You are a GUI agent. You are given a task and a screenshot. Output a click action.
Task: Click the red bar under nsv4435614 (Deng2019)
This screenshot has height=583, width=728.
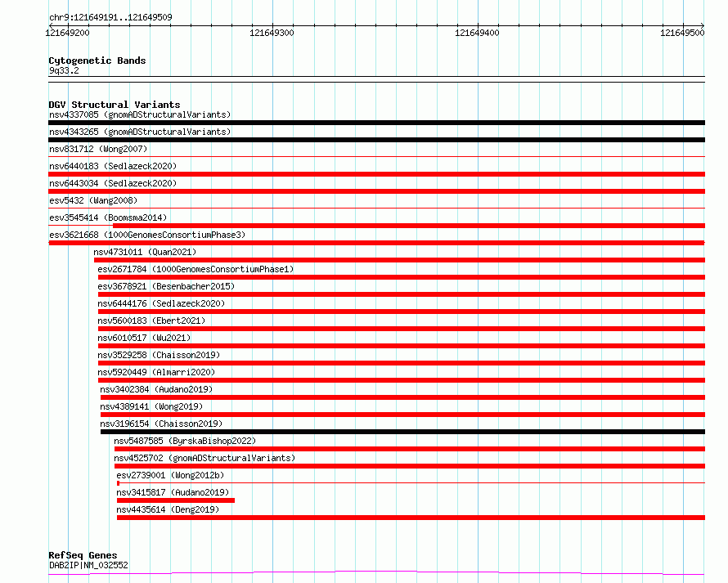coord(411,518)
